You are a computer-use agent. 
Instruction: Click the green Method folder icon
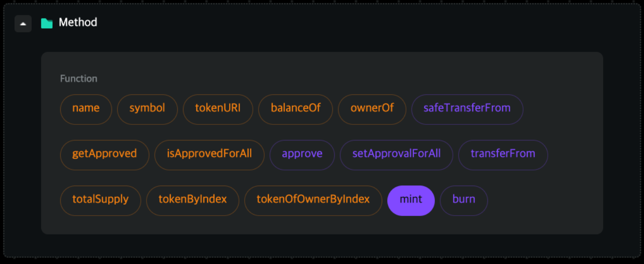click(x=46, y=23)
